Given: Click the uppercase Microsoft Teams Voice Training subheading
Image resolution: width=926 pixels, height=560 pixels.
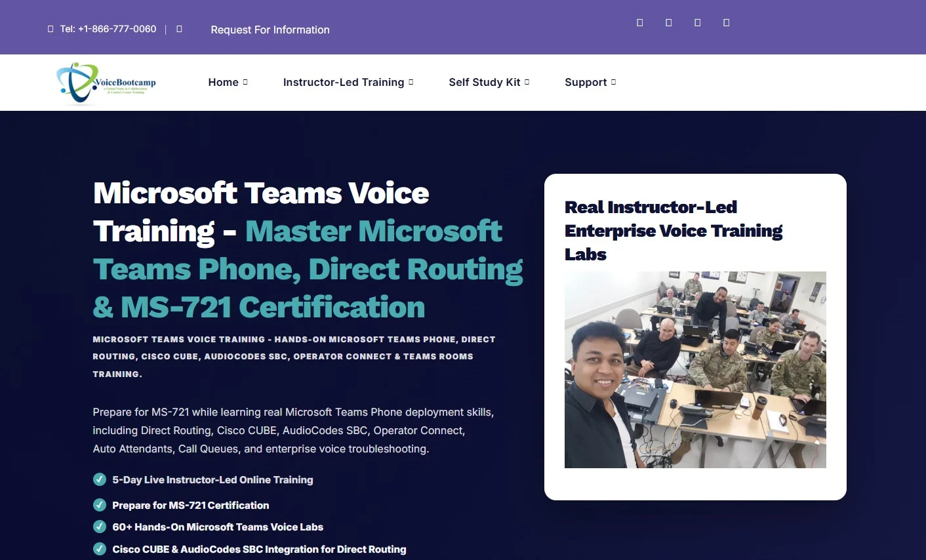Looking at the screenshot, I should click(294, 357).
